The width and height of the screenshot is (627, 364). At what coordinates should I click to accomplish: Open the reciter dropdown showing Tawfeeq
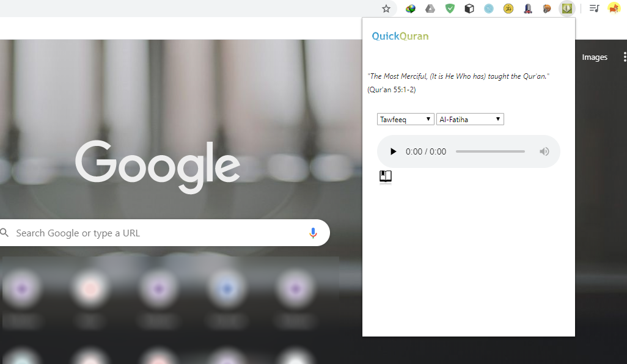(x=405, y=119)
